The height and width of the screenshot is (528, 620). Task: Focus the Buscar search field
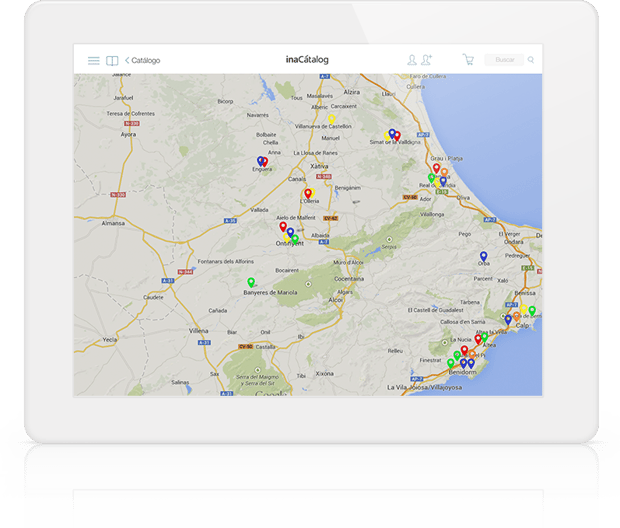504,60
